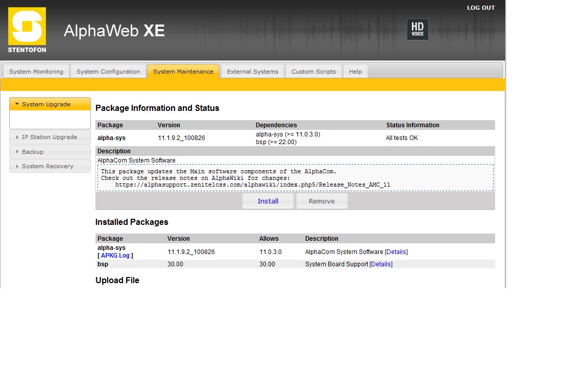Open the Help tab
588x368 pixels.
tap(355, 72)
